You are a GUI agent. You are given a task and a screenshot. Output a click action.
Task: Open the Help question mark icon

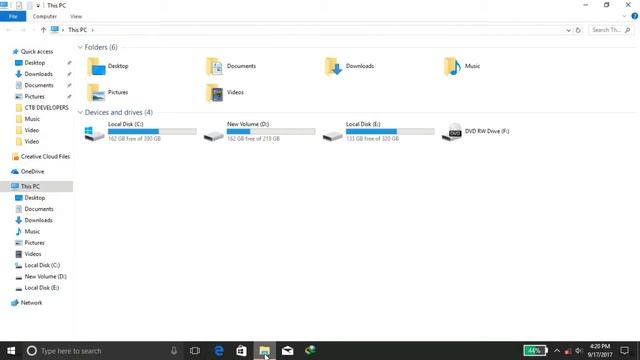point(634,16)
